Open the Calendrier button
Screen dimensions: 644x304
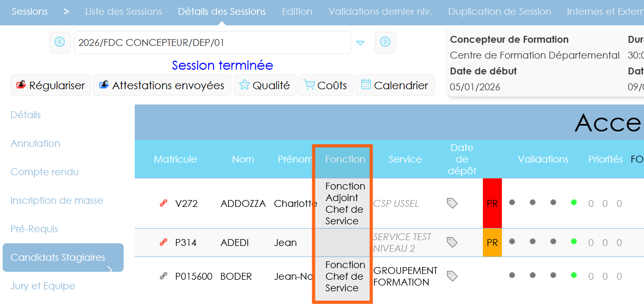[x=395, y=85]
